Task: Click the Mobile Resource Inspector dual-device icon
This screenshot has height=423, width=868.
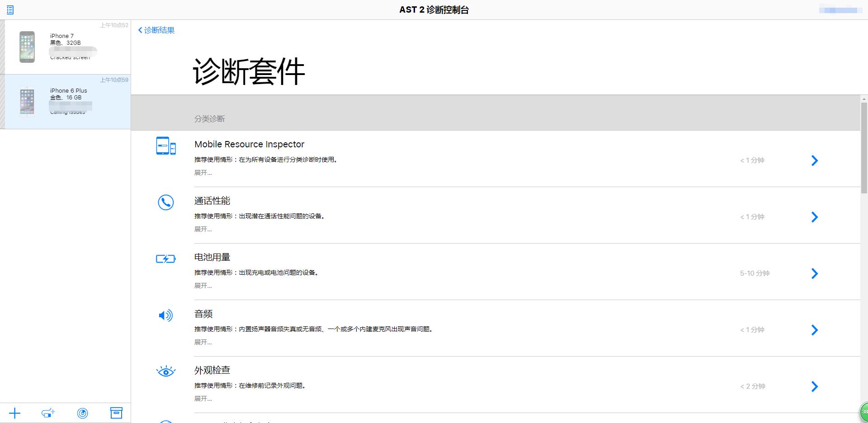Action: pyautogui.click(x=166, y=146)
